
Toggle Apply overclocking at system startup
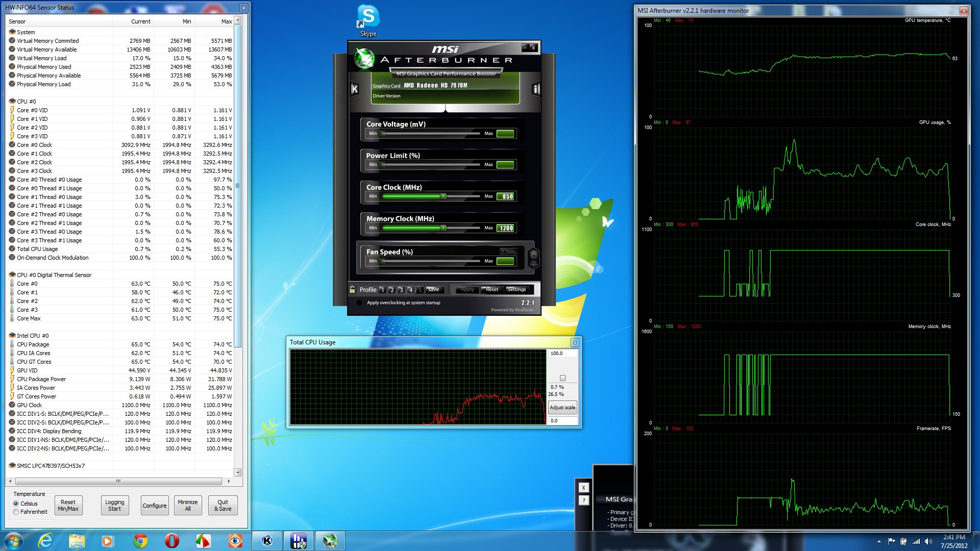coord(359,303)
